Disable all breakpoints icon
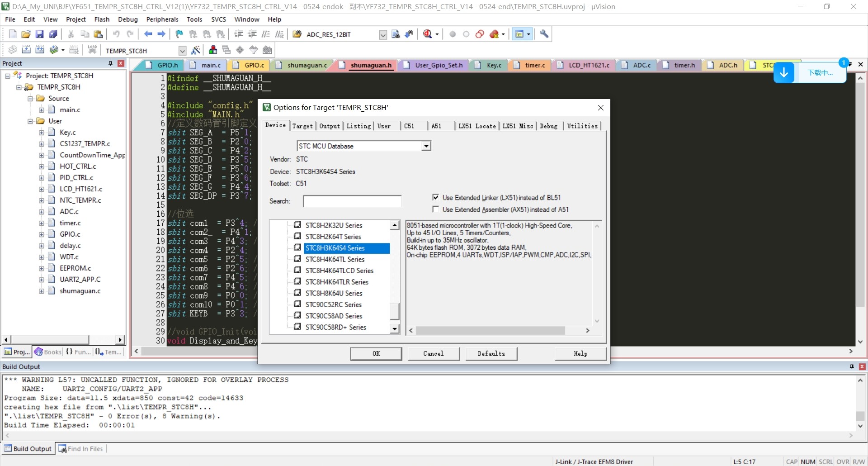The image size is (868, 466). tap(480, 34)
